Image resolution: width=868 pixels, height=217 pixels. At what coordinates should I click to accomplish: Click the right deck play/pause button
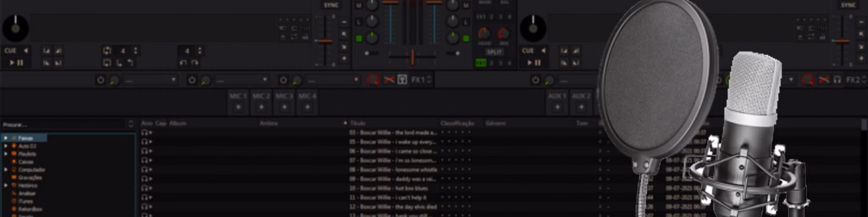click(x=534, y=62)
